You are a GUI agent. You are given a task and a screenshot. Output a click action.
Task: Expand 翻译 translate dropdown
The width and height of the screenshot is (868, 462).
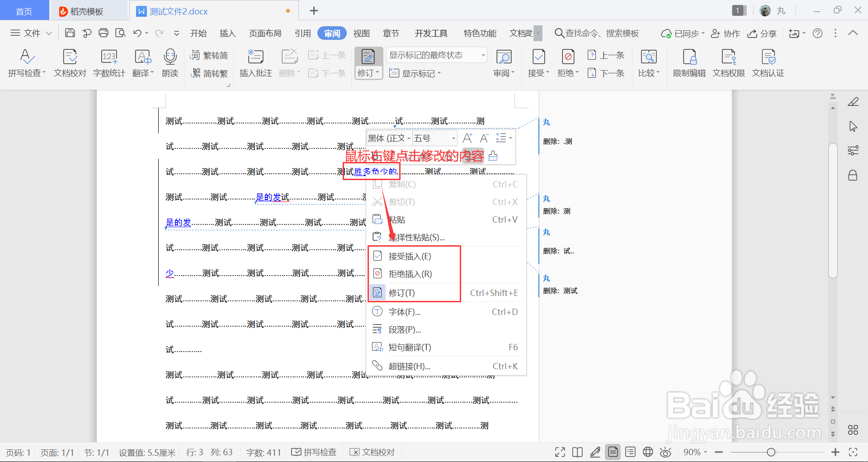(152, 72)
